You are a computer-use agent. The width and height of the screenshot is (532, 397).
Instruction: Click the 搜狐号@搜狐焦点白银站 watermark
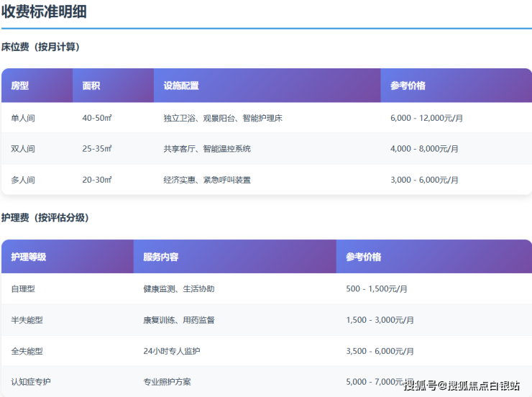click(462, 385)
